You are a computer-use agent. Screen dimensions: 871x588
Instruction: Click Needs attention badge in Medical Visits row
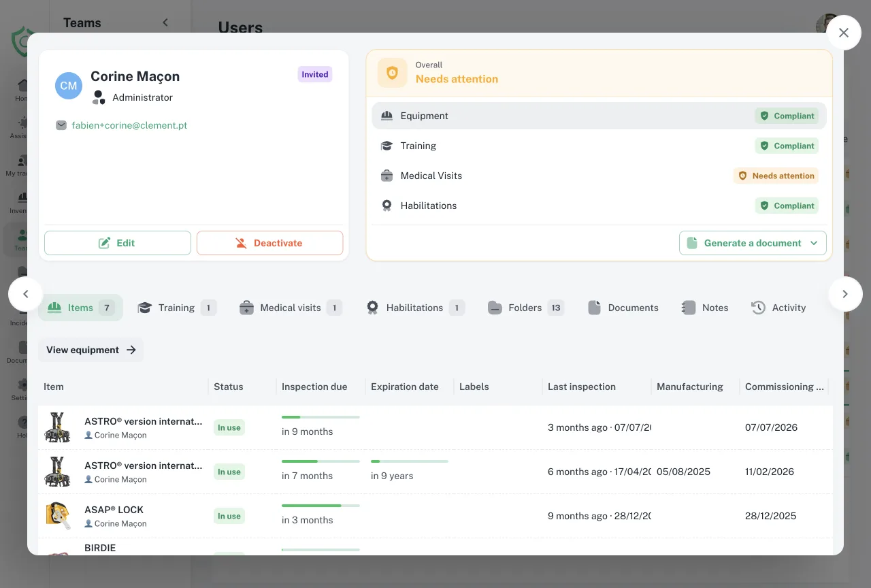pyautogui.click(x=776, y=176)
